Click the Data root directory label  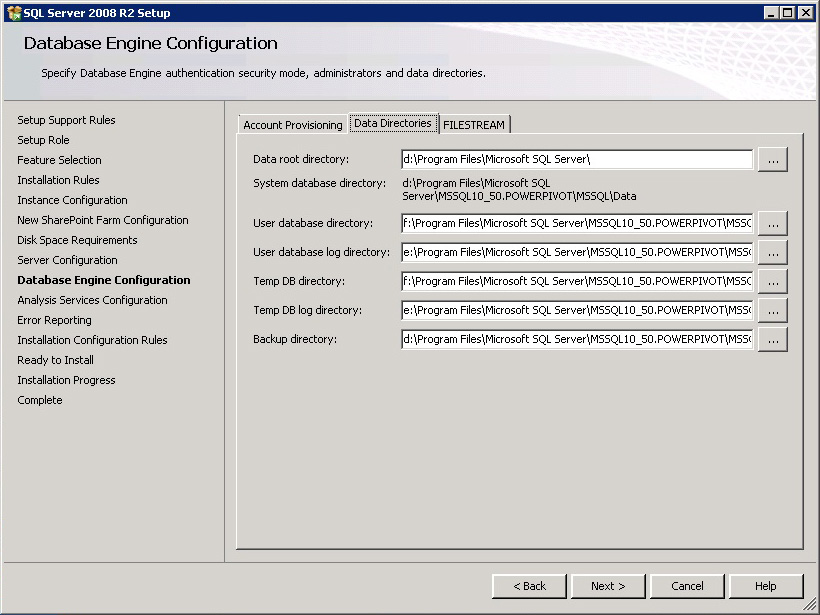[301, 159]
